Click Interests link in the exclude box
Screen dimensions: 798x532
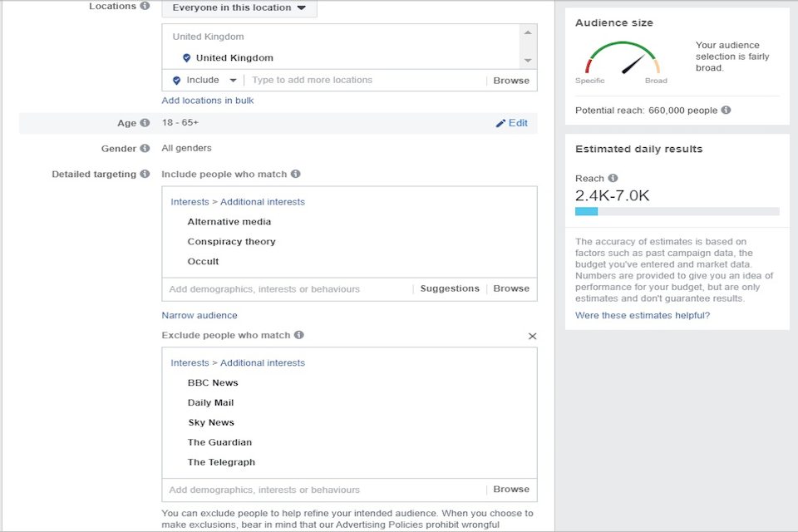[190, 362]
